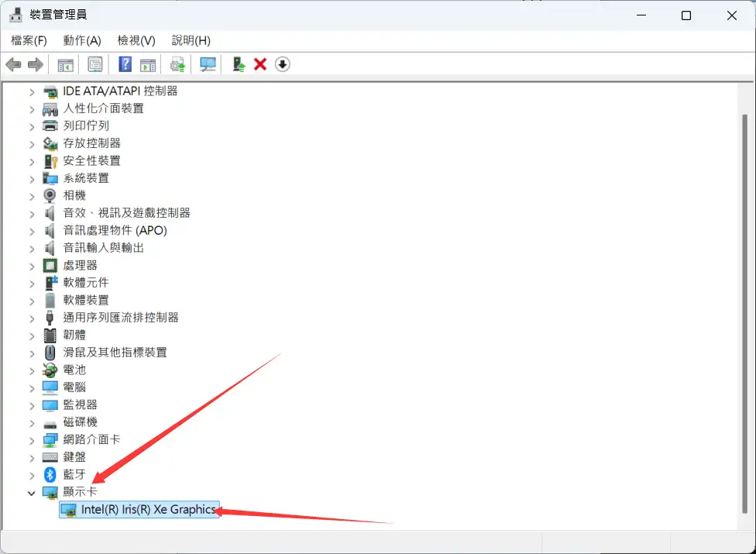
Task: Collapse the 顯示卡 node
Action: 31,493
